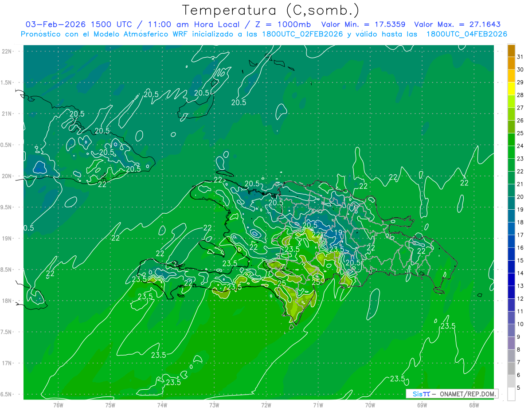Viewport: 532px width, 411px height.
Task: Click the "0.5N" latitude axis label
Action: 6,145
